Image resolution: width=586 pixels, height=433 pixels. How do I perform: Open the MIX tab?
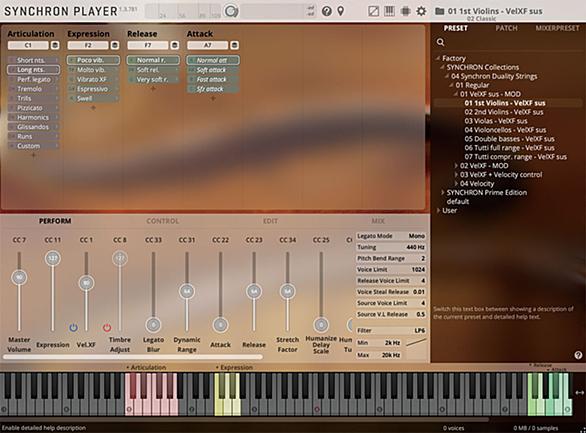coord(378,221)
